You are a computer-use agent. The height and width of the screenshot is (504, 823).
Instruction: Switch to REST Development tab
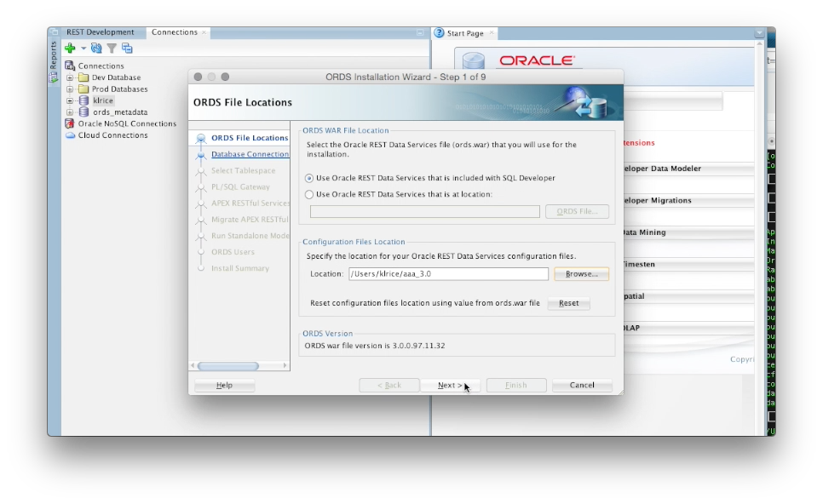(x=100, y=32)
